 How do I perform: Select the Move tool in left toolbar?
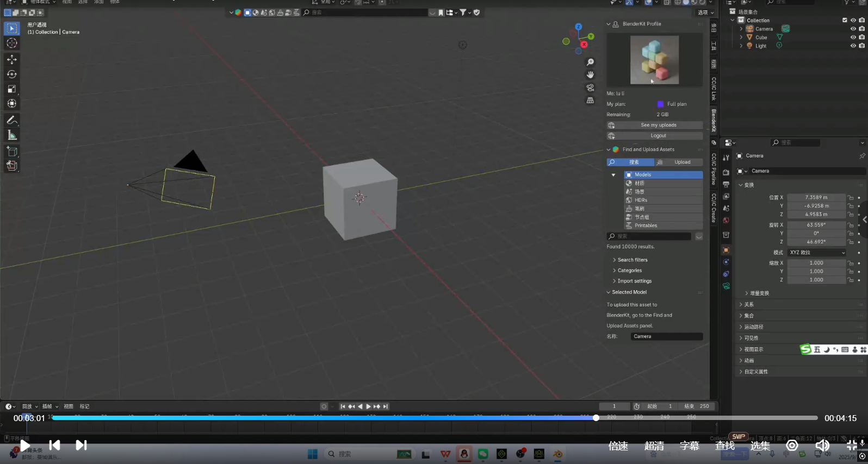click(x=11, y=59)
